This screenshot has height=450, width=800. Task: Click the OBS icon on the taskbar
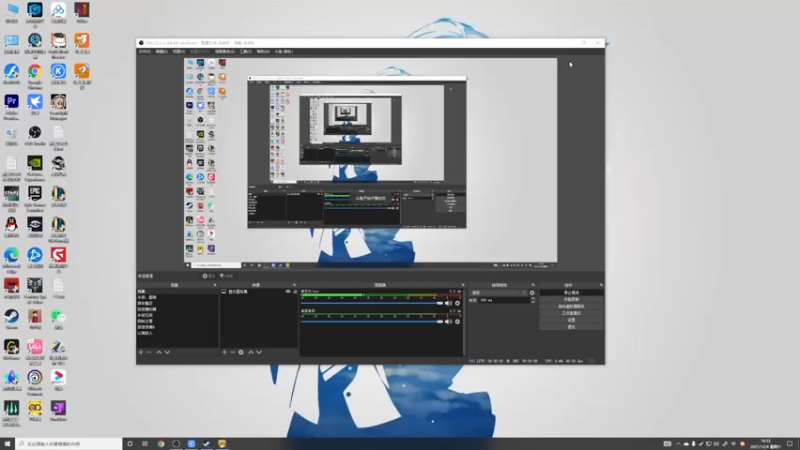pyautogui.click(x=176, y=444)
